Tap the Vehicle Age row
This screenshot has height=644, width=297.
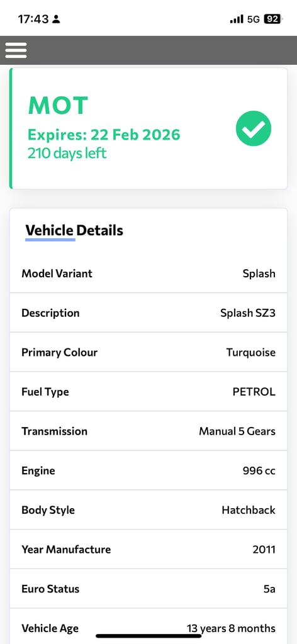148,627
